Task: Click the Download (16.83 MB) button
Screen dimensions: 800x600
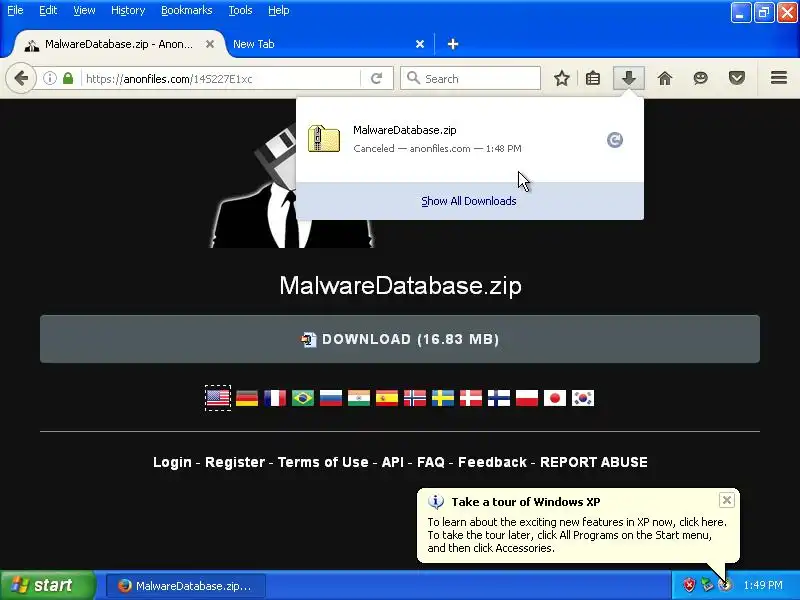Action: coord(400,339)
